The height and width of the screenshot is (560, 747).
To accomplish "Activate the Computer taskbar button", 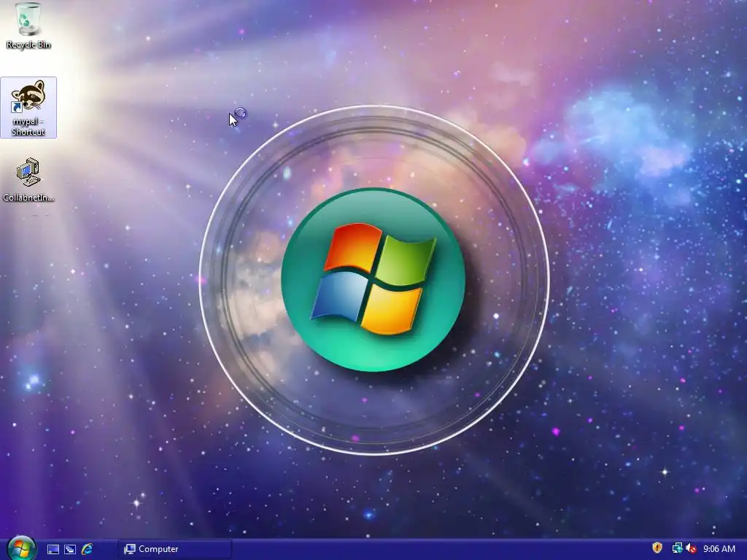I will 175,549.
